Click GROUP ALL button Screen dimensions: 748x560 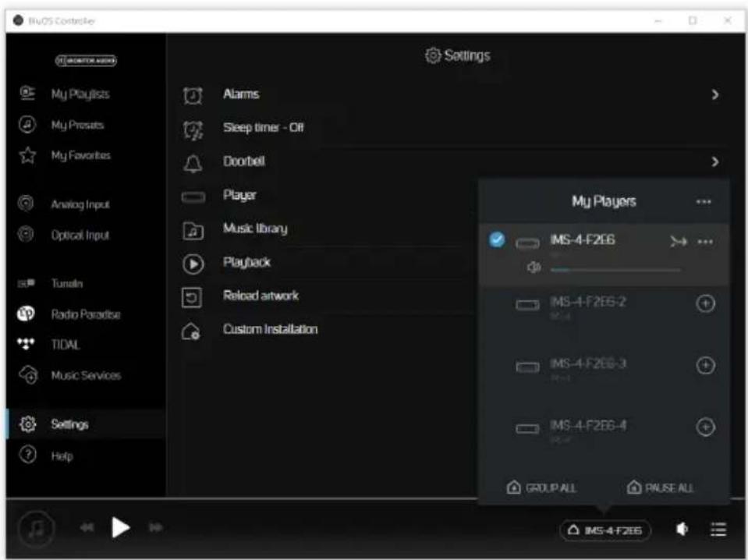[541, 487]
